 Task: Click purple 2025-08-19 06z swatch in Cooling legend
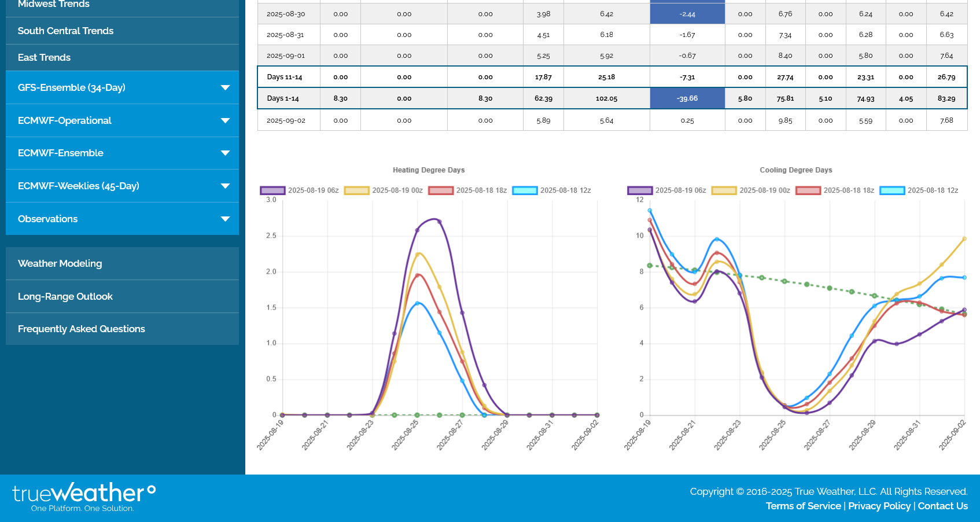point(640,190)
